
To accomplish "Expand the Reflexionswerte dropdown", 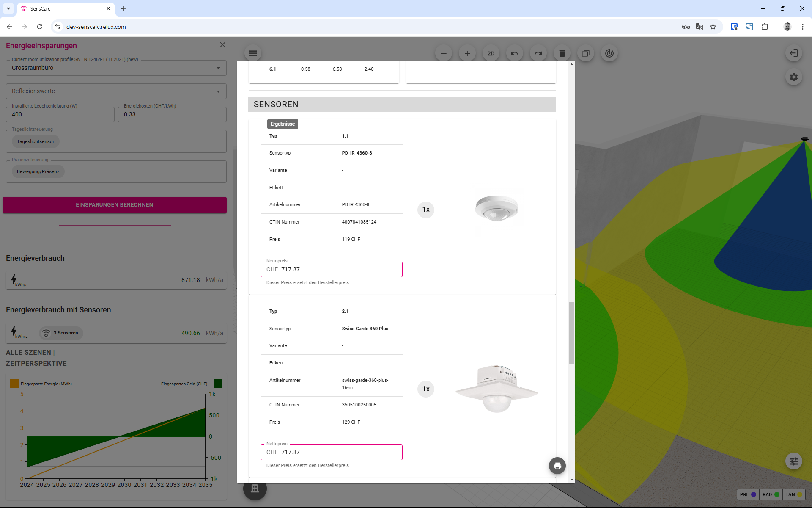I will [x=115, y=91].
